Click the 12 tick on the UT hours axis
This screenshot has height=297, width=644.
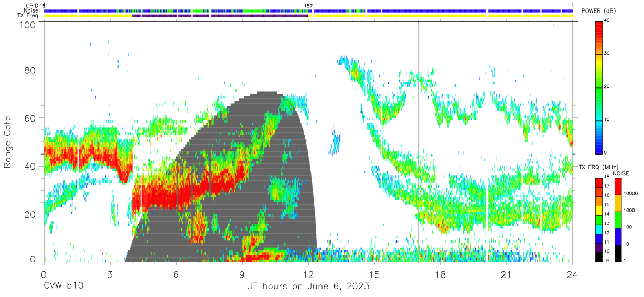(x=308, y=274)
